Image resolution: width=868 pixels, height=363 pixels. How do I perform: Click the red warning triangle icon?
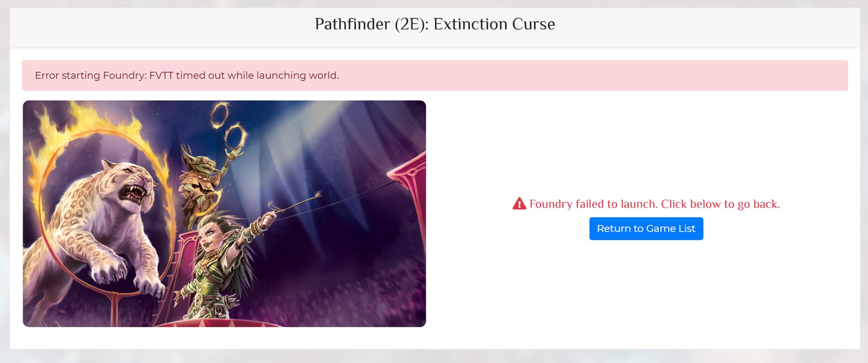(519, 204)
